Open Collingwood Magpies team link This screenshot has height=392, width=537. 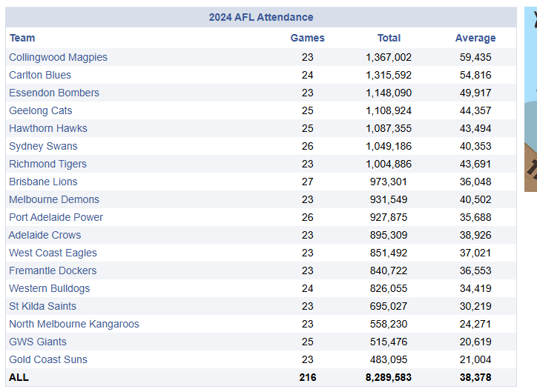click(x=58, y=57)
